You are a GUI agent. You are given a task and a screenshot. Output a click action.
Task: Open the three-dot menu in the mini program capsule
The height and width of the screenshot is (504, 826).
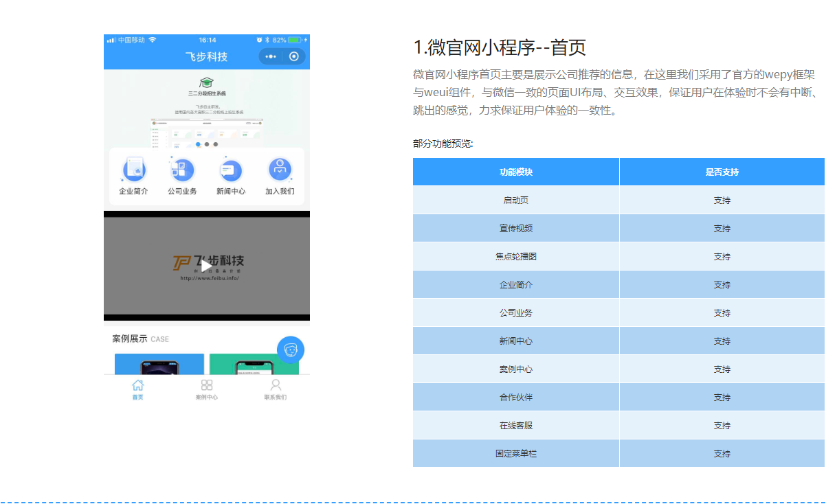pos(271,56)
